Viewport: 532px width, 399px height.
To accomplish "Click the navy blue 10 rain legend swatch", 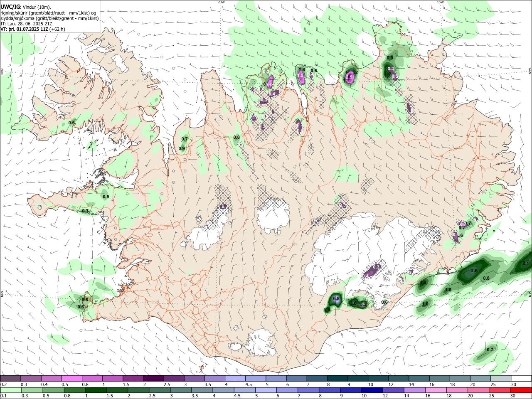I will tap(372, 390).
